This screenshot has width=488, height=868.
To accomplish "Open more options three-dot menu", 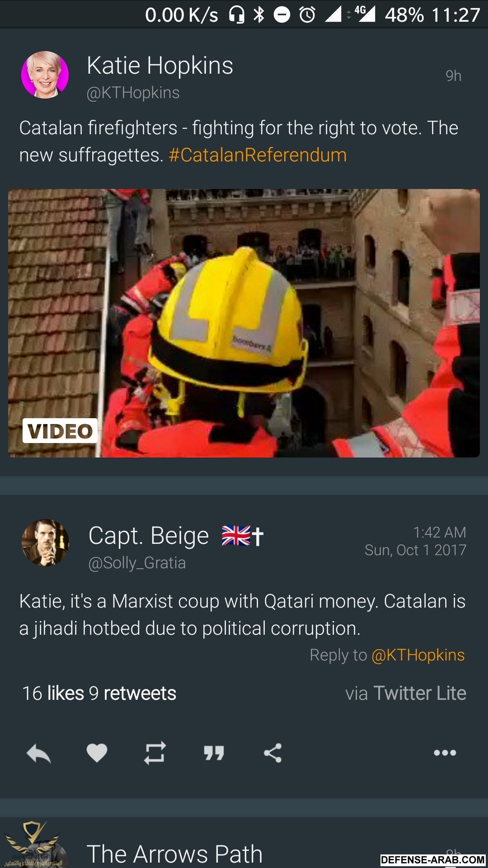I will [445, 753].
